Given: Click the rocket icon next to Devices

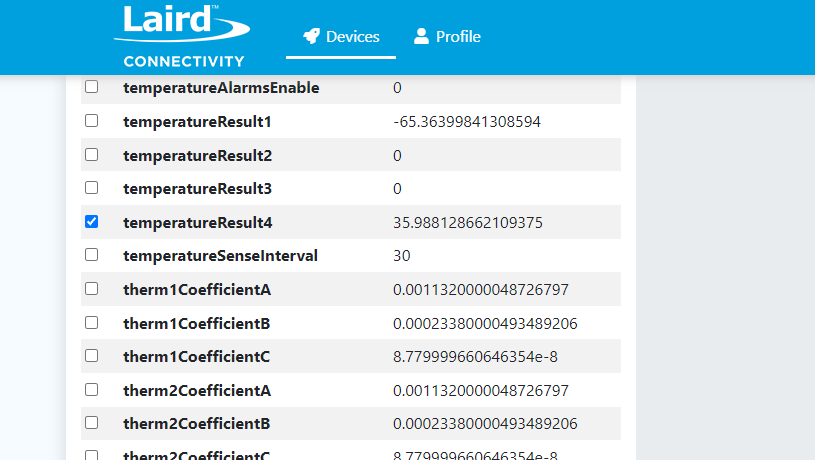Looking at the screenshot, I should (x=311, y=37).
